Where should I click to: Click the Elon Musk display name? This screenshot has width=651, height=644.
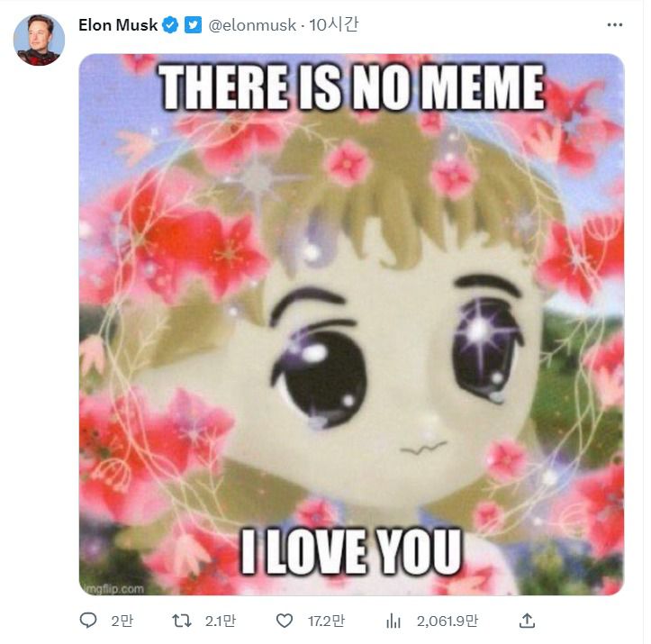tap(118, 25)
